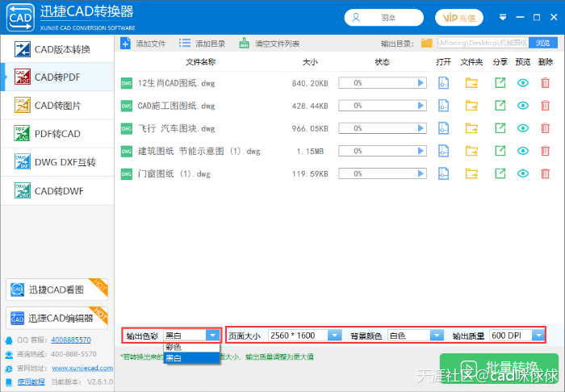Screen dimensions: 565x392
Task: Share icon for 12生肖CAD图纸.dwg
Action: (x=500, y=83)
